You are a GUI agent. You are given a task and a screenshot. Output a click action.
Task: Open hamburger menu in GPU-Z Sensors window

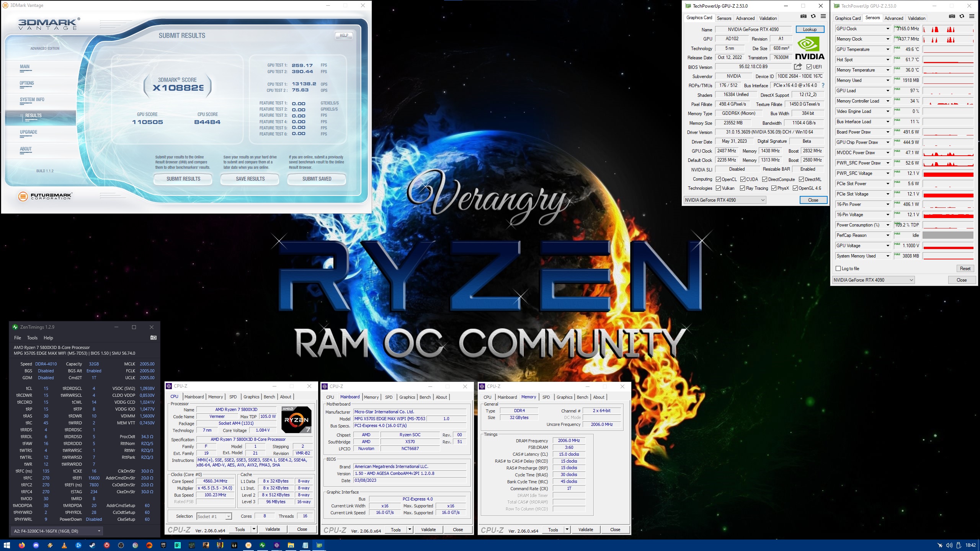[x=972, y=16]
